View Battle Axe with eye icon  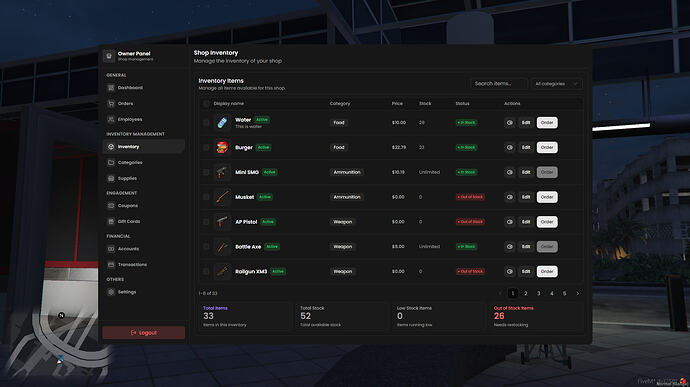(x=510, y=247)
